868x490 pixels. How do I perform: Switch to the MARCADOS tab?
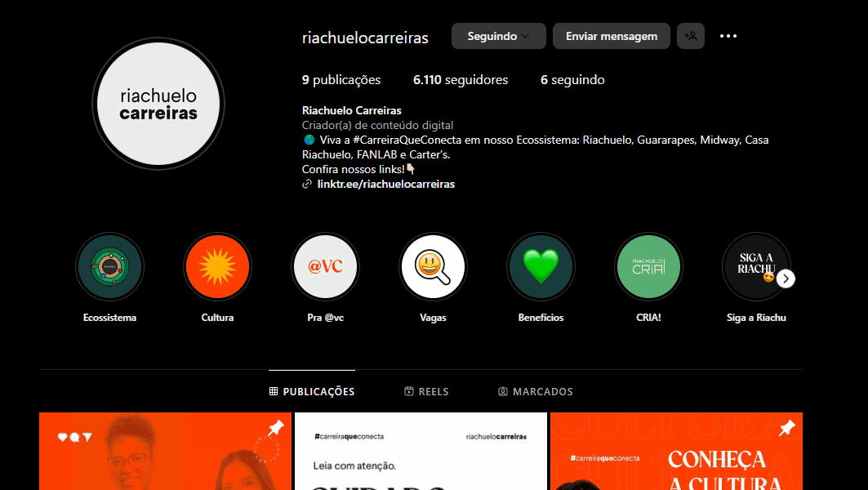pos(535,391)
